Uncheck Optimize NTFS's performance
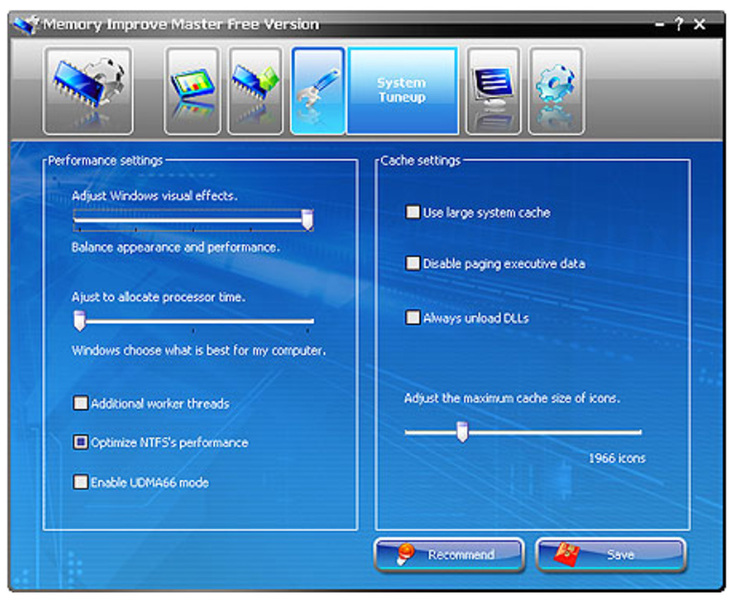The height and width of the screenshot is (600, 733). [x=80, y=442]
